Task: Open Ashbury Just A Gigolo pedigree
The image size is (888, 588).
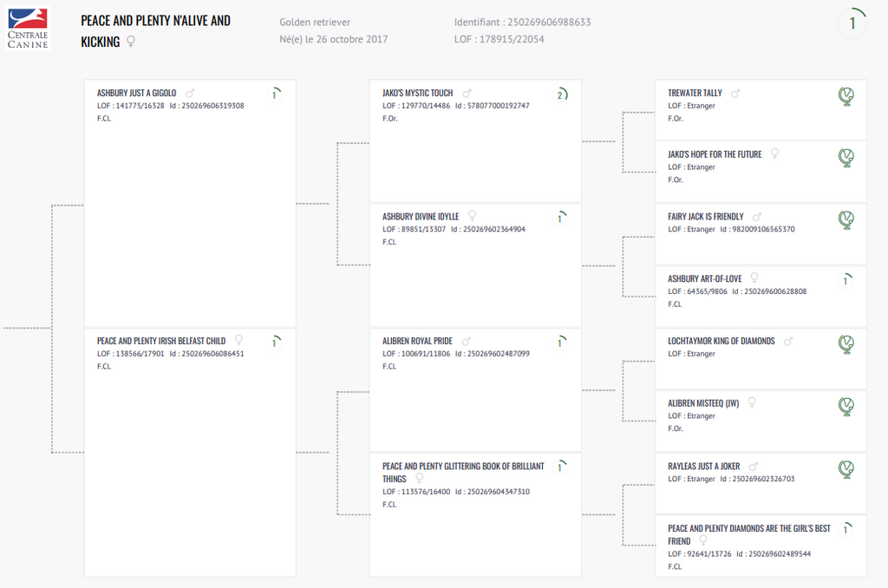Action: (136, 93)
